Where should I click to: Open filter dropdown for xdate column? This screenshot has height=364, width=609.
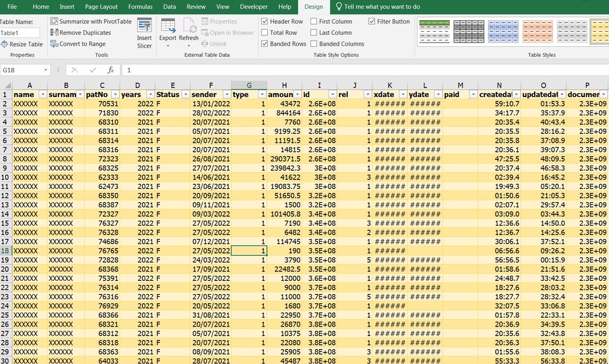pos(403,94)
